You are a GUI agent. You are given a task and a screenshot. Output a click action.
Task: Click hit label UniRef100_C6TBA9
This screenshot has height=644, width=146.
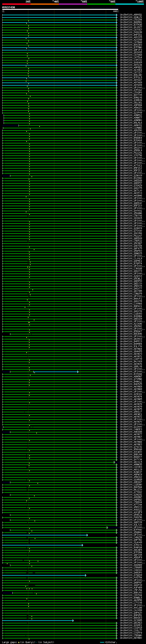point(131,42)
